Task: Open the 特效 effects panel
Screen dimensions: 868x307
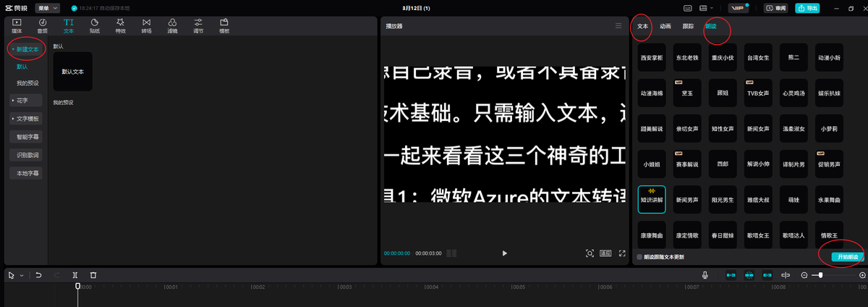Action: click(x=121, y=27)
